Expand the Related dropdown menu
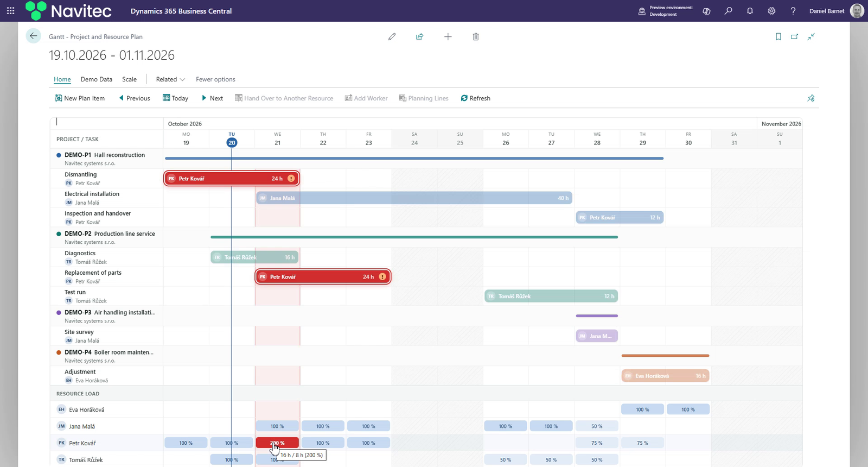Viewport: 868px width, 467px height. 170,79
